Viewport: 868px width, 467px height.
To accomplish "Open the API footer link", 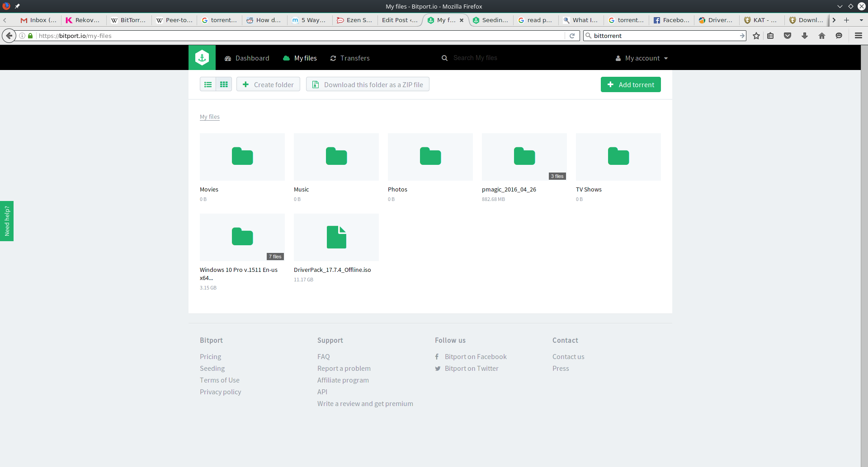I will tap(322, 392).
